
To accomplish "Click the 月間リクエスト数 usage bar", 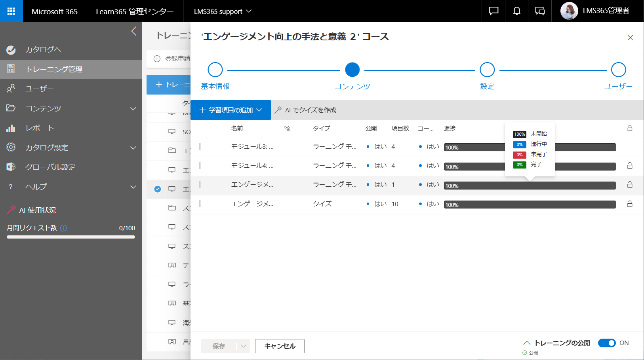I will 71,237.
